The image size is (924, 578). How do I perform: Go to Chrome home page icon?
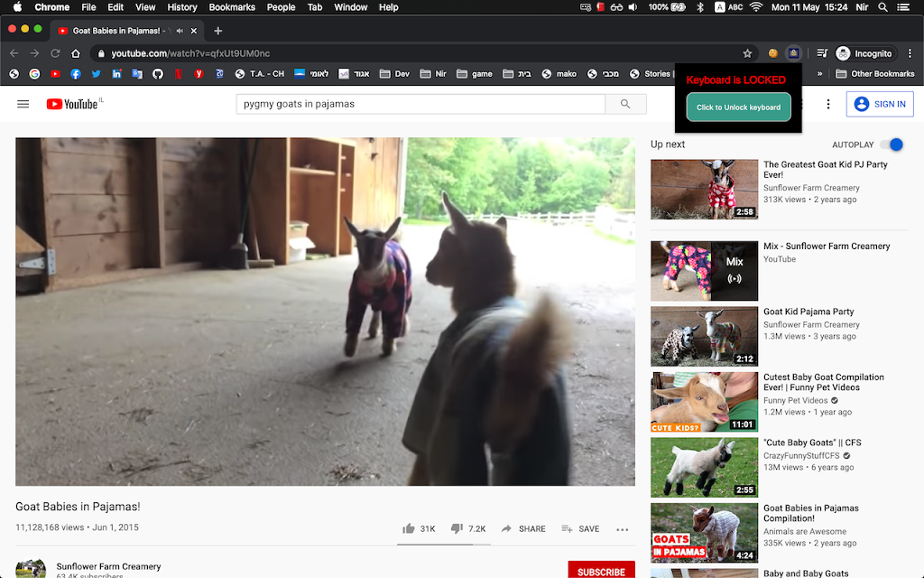pyautogui.click(x=76, y=53)
